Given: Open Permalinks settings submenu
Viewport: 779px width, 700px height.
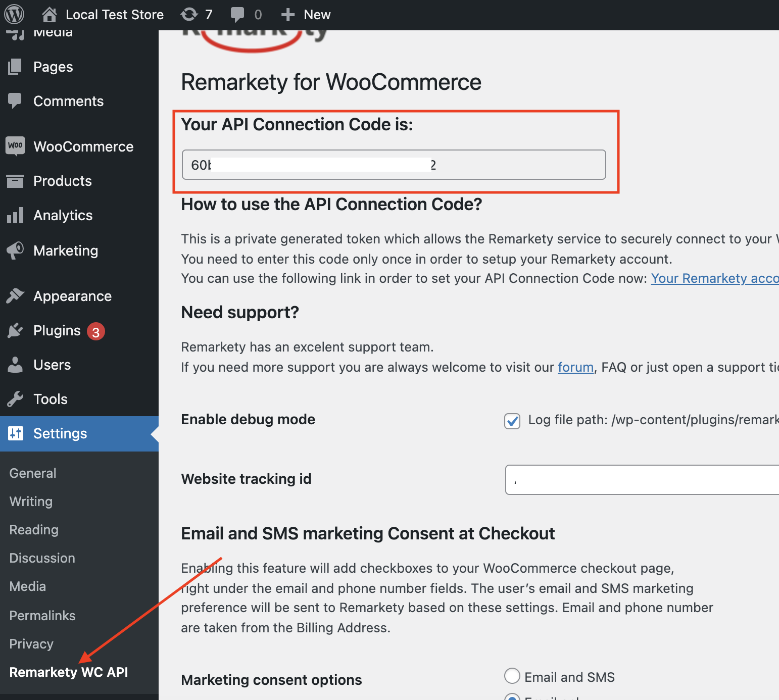Looking at the screenshot, I should coord(42,615).
